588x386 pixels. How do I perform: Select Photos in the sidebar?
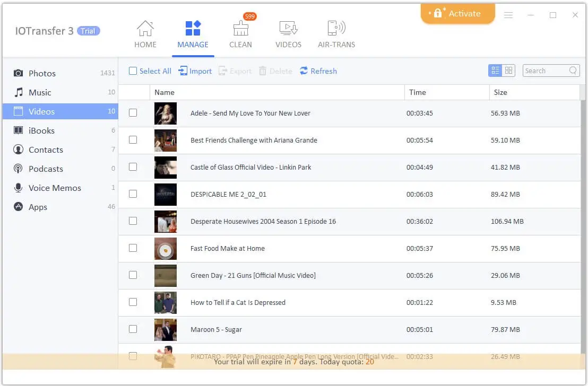click(x=60, y=73)
